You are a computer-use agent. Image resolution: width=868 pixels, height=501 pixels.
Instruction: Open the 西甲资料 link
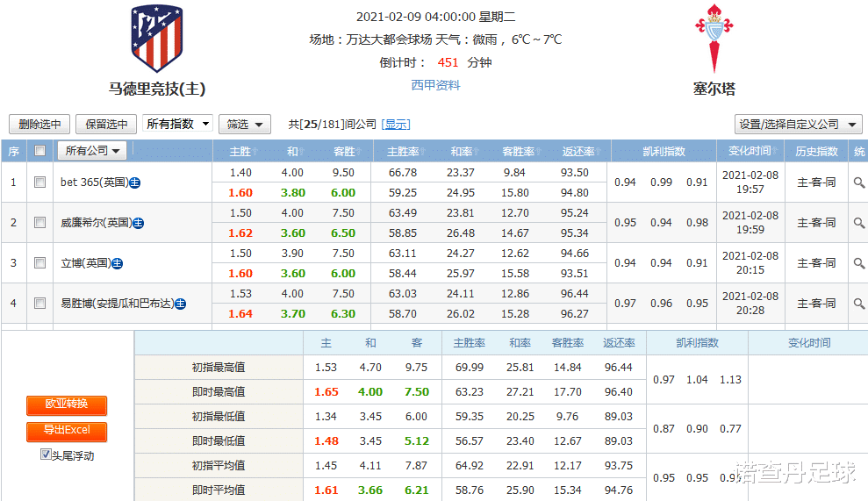[x=435, y=85]
